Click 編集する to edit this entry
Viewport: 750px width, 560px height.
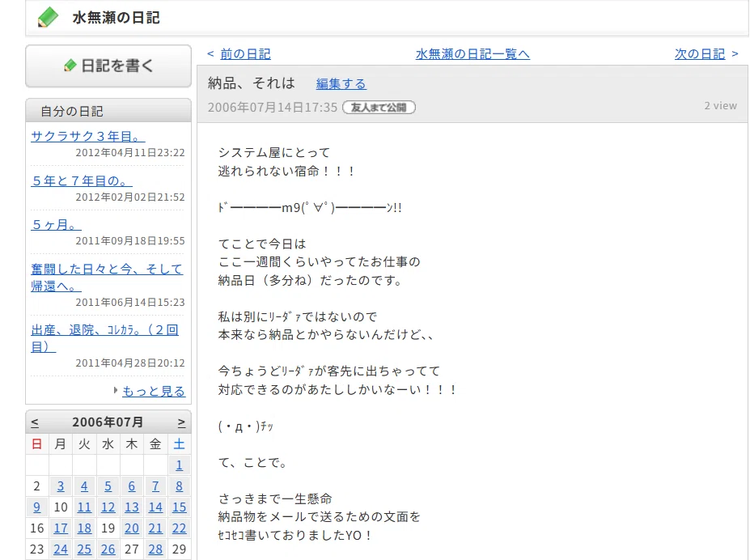tap(341, 84)
